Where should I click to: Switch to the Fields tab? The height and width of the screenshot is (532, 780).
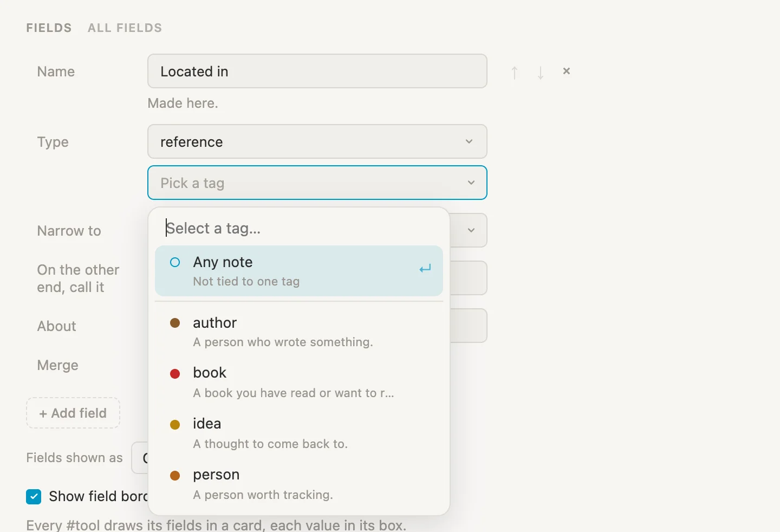pyautogui.click(x=49, y=28)
